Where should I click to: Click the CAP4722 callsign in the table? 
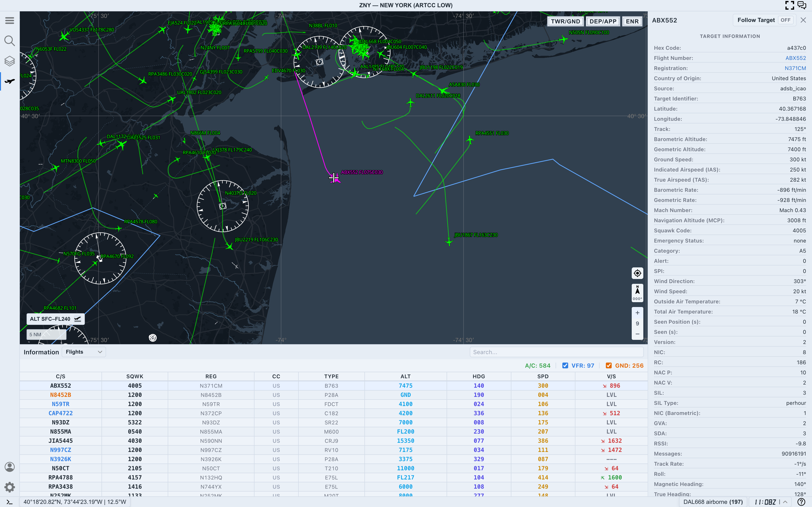click(60, 413)
